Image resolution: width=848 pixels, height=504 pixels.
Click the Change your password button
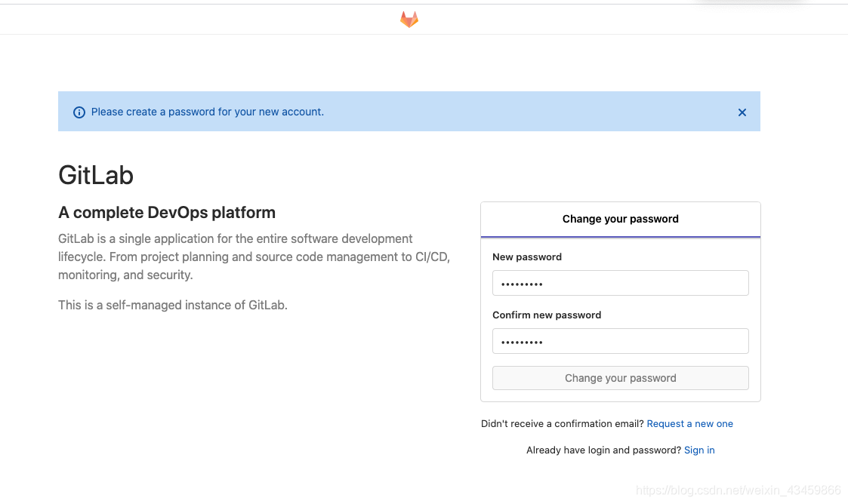pos(620,378)
